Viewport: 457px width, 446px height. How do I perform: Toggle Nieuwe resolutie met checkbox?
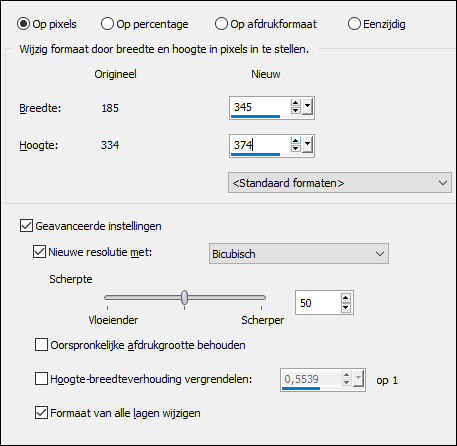39,252
